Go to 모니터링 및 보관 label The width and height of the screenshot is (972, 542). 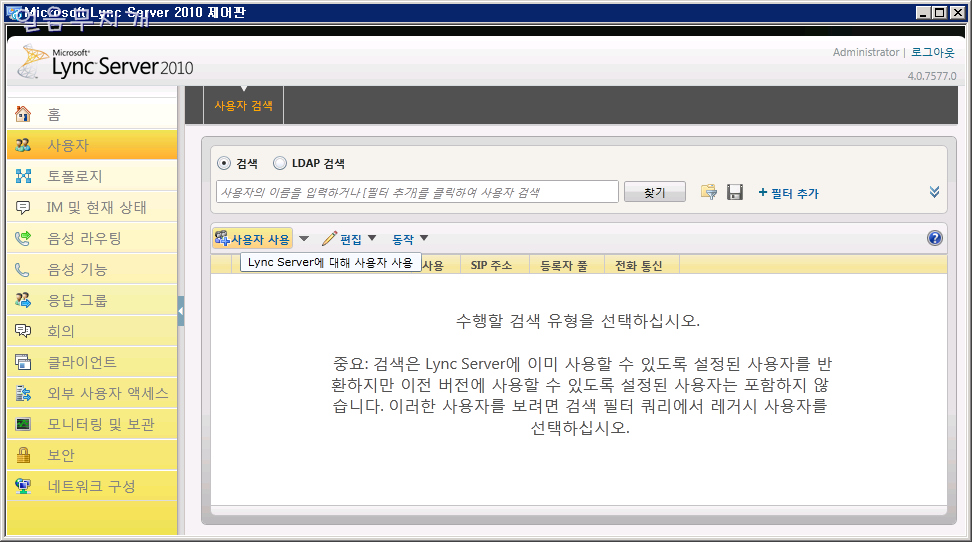point(101,424)
